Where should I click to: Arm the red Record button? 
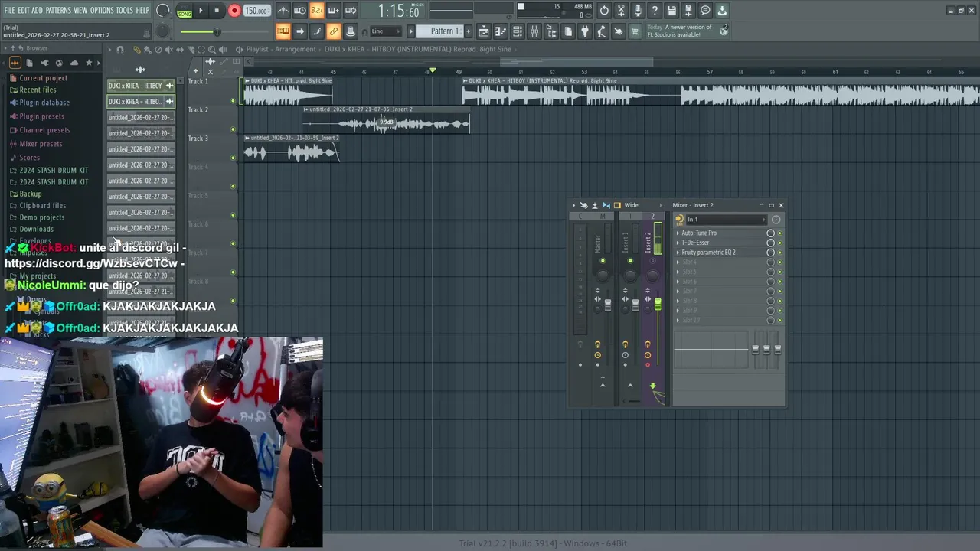click(234, 11)
